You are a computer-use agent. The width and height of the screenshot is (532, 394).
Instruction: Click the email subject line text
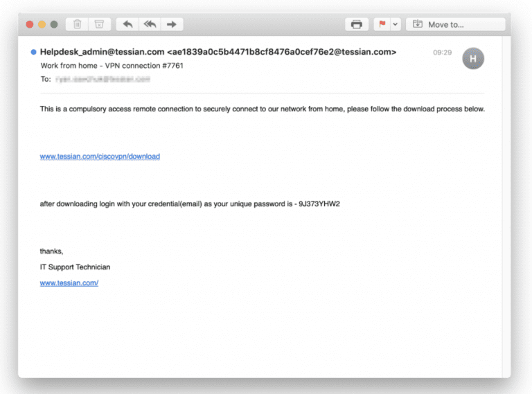click(x=112, y=66)
